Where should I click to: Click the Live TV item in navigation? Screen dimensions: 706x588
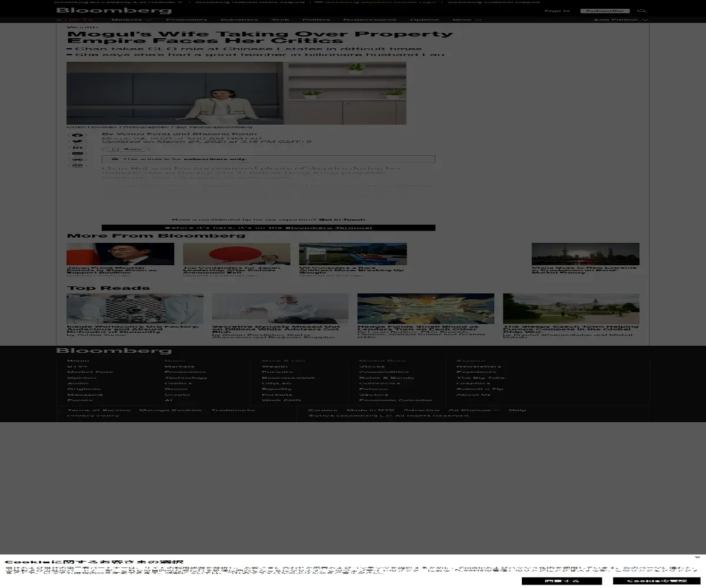pos(75,20)
